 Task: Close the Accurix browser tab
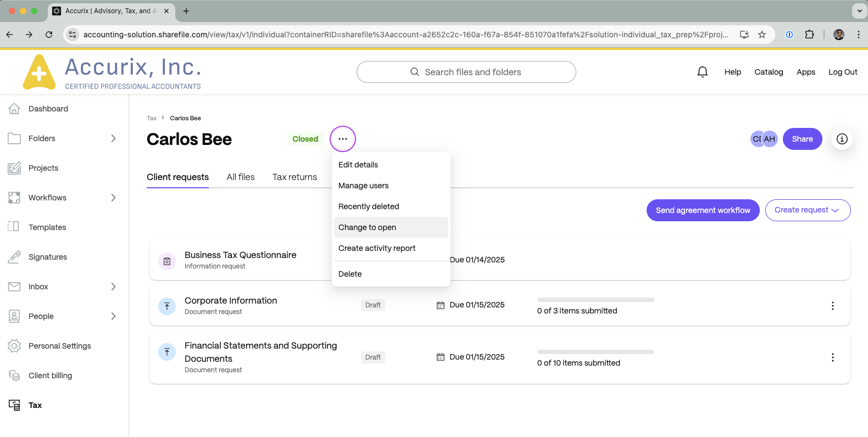click(x=166, y=11)
